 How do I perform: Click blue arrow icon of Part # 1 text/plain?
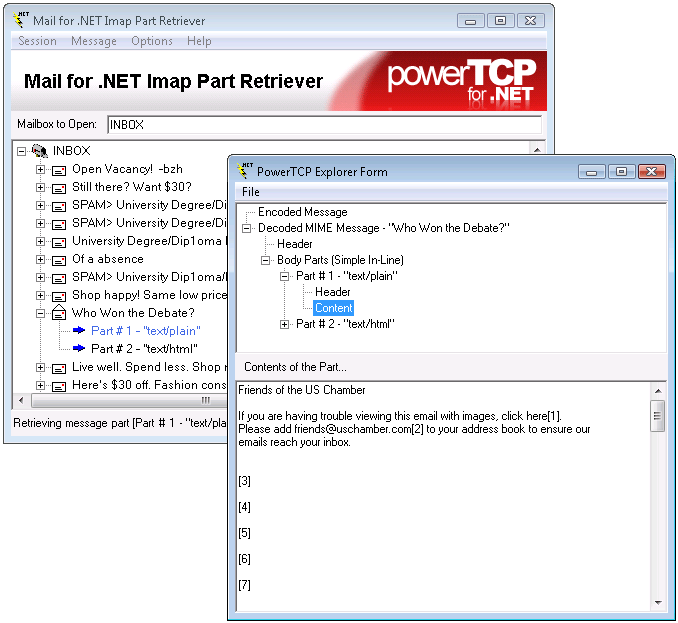tap(79, 331)
